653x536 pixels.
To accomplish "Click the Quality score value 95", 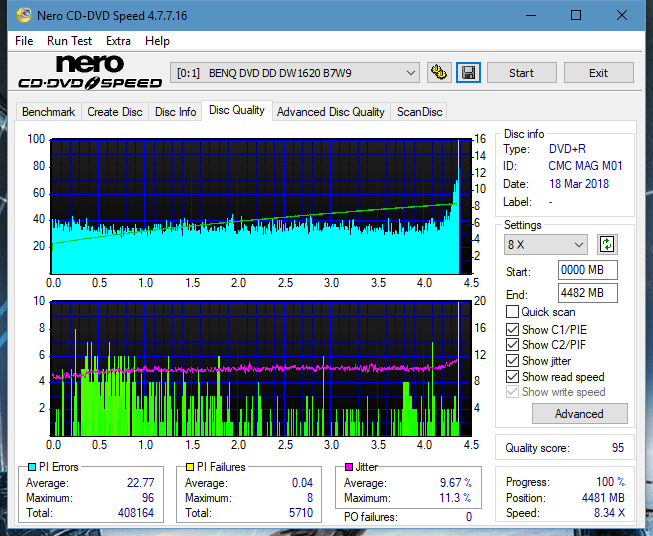I will click(x=618, y=448).
